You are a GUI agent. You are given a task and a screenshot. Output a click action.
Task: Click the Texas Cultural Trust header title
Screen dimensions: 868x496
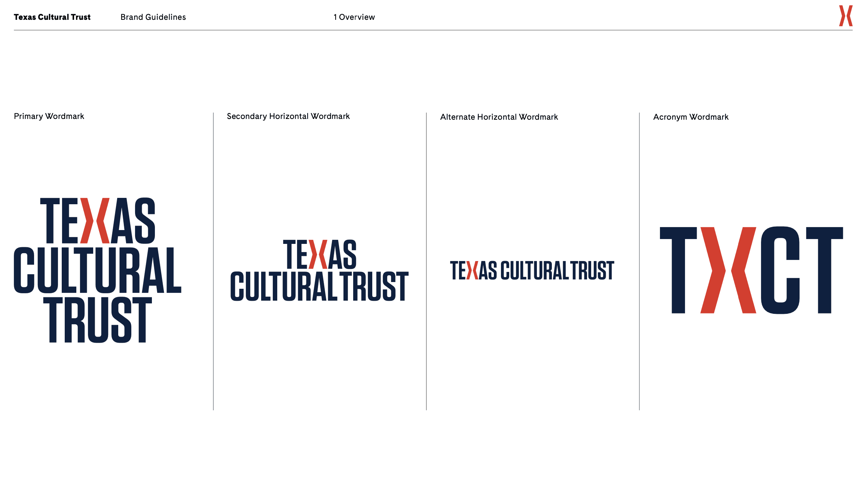click(52, 17)
